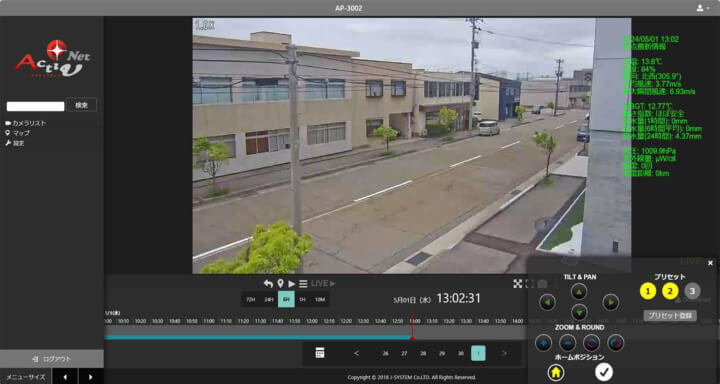Open the user account dropdown
Viewport: 720px width, 384px height.
(702, 8)
